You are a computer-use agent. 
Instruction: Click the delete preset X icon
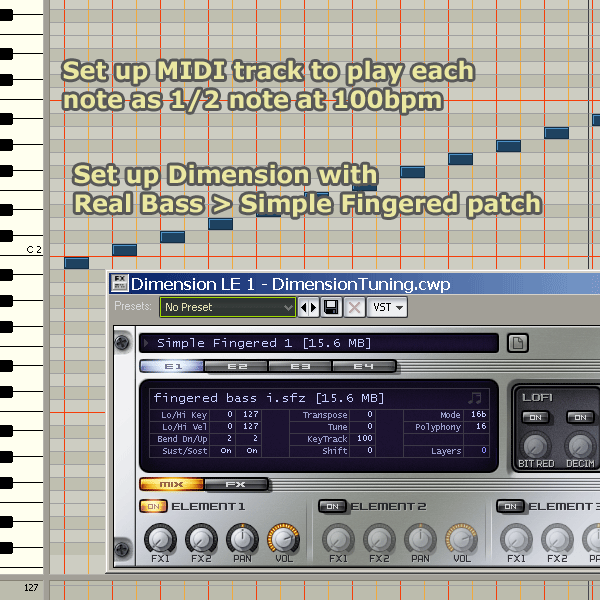[x=353, y=308]
